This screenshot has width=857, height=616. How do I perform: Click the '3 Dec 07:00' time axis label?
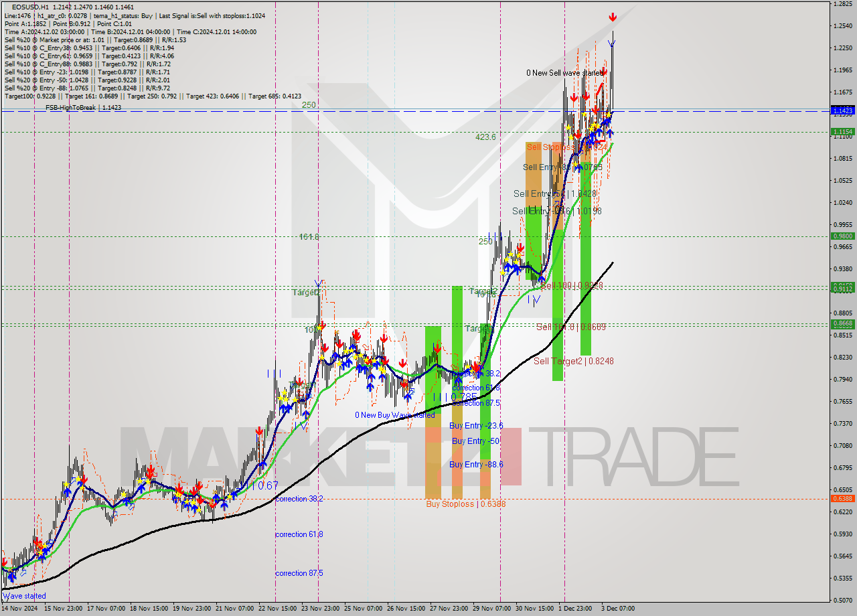tap(617, 609)
